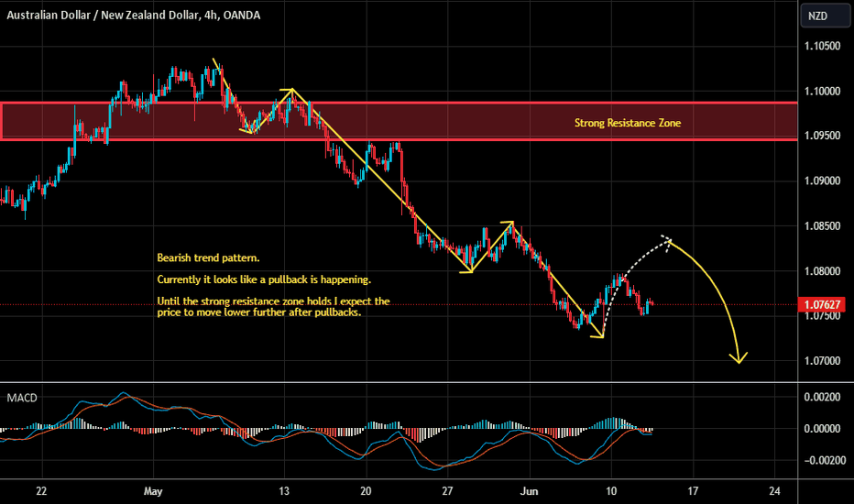This screenshot has height=504, width=854.
Task: Click the MACD indicator label
Action: point(22,398)
